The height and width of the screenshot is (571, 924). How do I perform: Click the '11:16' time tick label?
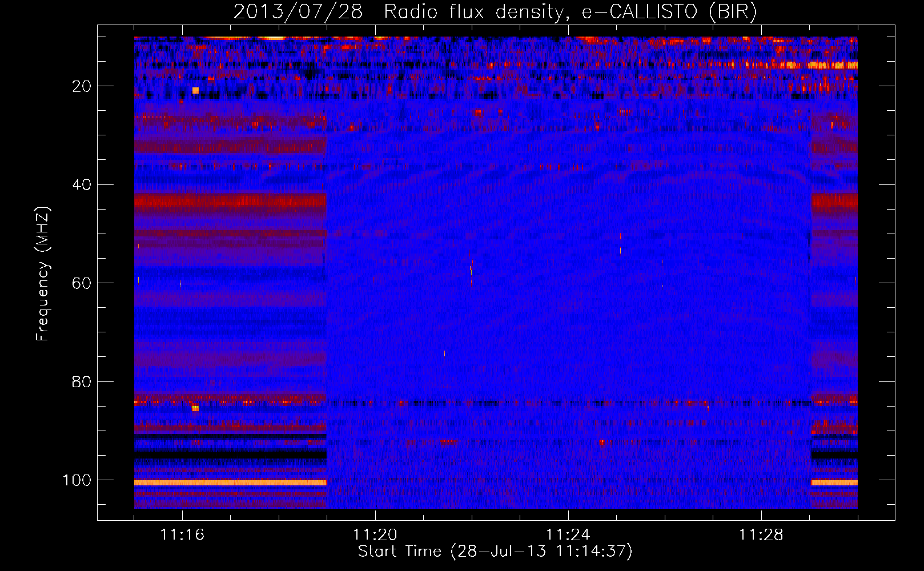(182, 535)
